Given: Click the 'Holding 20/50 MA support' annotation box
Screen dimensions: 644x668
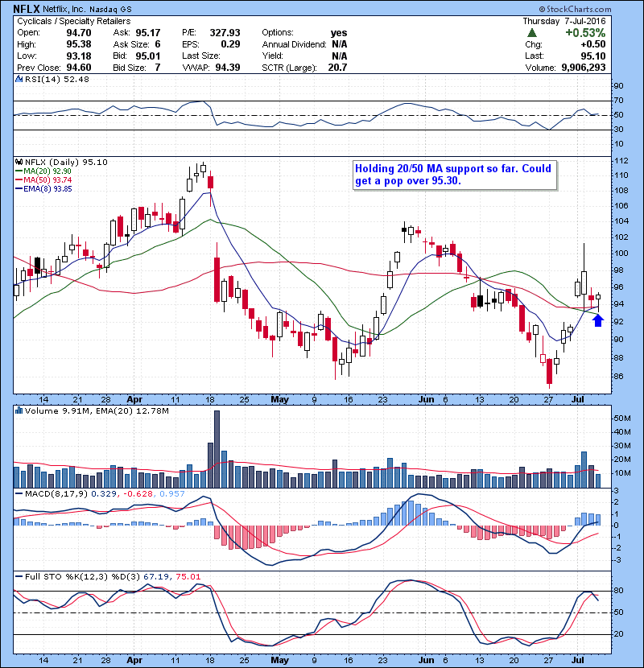Looking at the screenshot, I should tap(454, 175).
